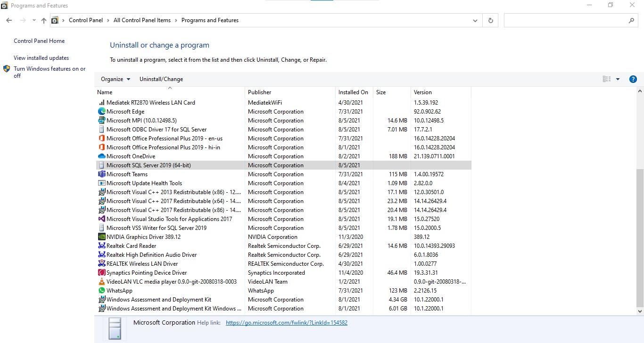Open the Organize dropdown menu
The width and height of the screenshot is (644, 343).
(x=116, y=79)
